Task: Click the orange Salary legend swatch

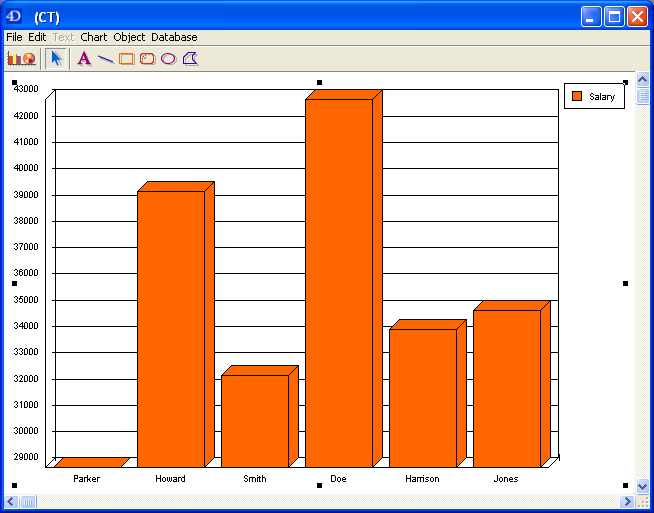Action: [576, 96]
